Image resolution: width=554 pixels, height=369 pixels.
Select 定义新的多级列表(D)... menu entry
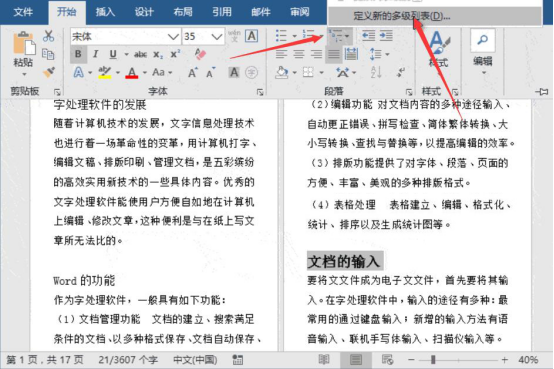[x=435, y=16]
